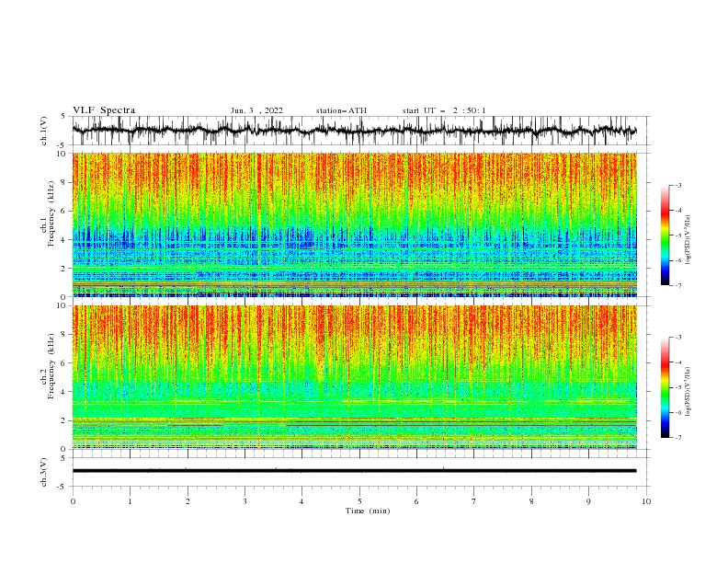Click the ch.2 PSD color scale bar
The image size is (728, 563).
pos(665,387)
